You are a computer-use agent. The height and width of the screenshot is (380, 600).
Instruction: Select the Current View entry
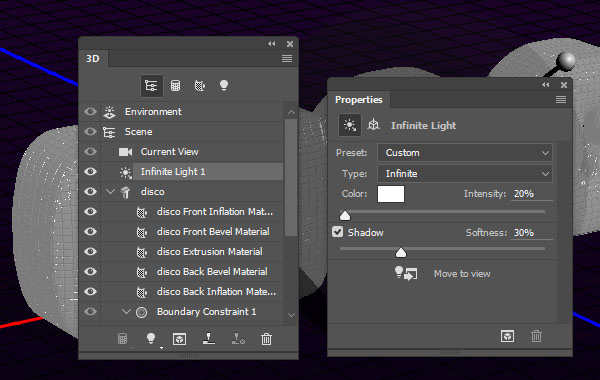pos(169,152)
